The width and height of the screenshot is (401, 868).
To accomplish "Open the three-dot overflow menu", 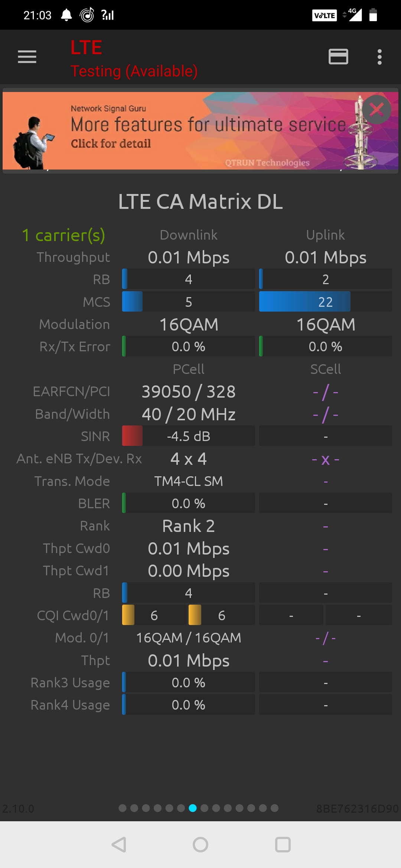I will click(x=379, y=57).
